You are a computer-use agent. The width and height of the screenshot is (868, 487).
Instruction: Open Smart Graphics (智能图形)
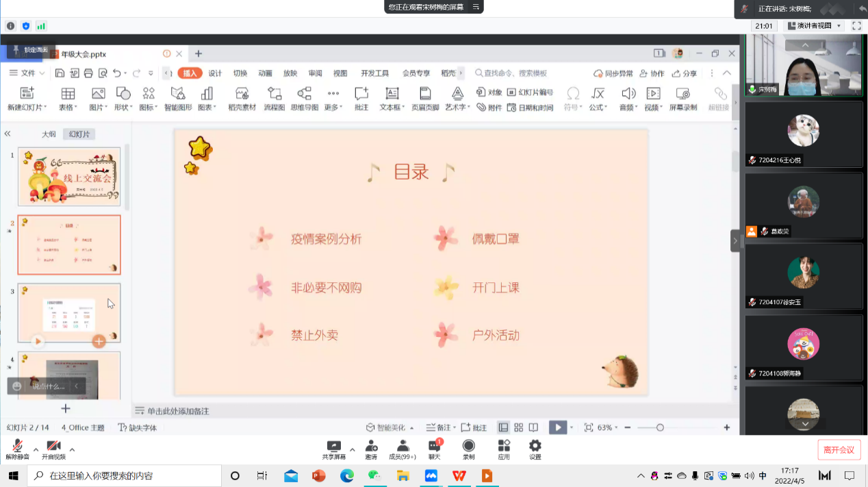[178, 94]
